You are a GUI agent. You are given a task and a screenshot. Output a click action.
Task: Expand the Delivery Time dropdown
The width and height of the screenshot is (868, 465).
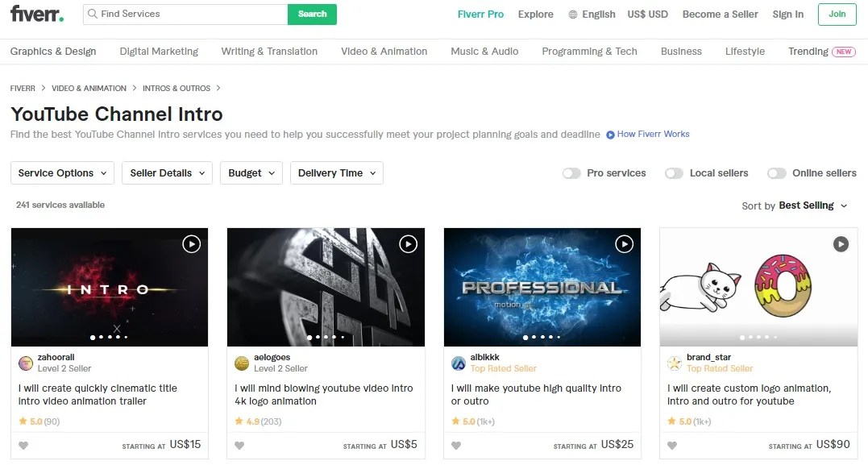point(336,172)
